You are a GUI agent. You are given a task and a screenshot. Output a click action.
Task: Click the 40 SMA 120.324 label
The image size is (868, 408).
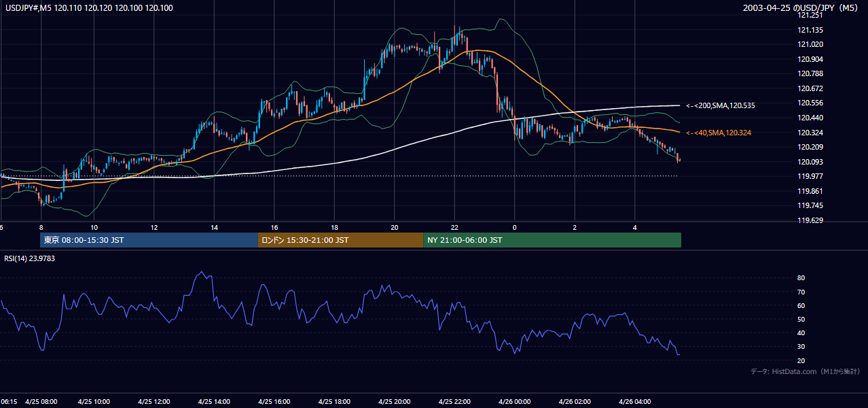719,133
